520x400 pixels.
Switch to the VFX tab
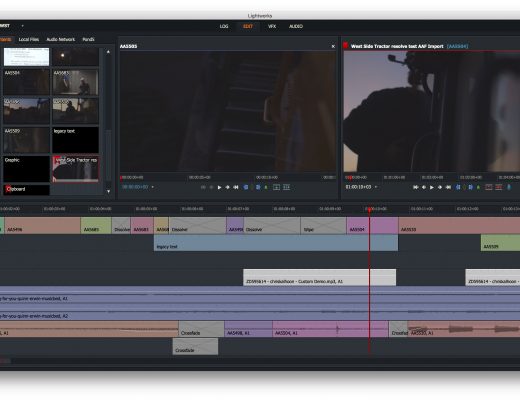(x=272, y=26)
